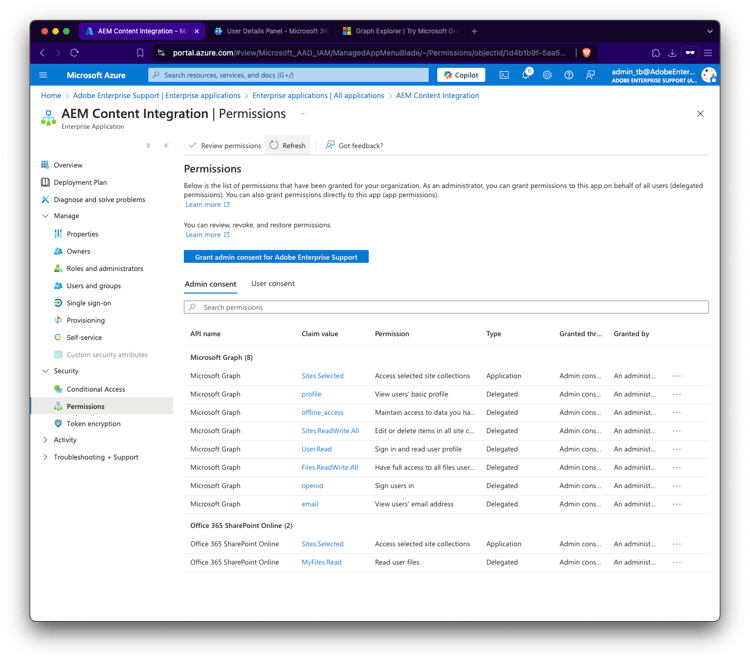Click browser back arrow
Image resolution: width=750 pixels, height=661 pixels.
tap(43, 53)
